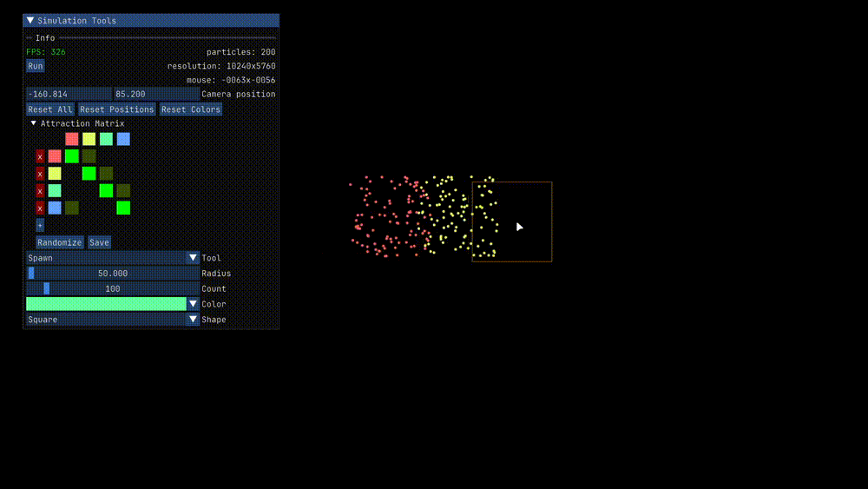This screenshot has width=868, height=489.
Task: Randomize the attraction matrix
Action: 59,242
